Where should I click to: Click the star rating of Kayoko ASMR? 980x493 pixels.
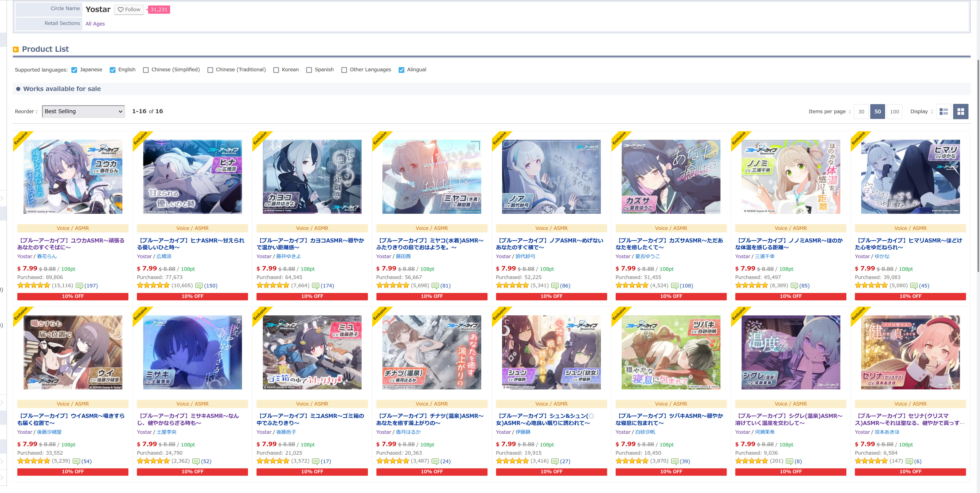tap(273, 286)
